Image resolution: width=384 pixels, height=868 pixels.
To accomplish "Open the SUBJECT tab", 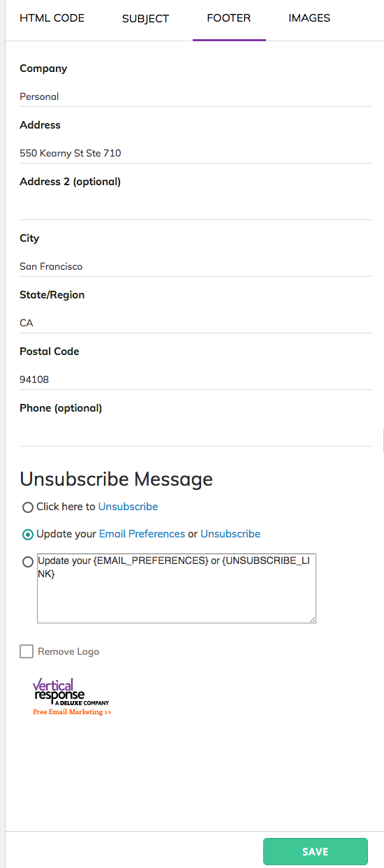I will click(145, 18).
